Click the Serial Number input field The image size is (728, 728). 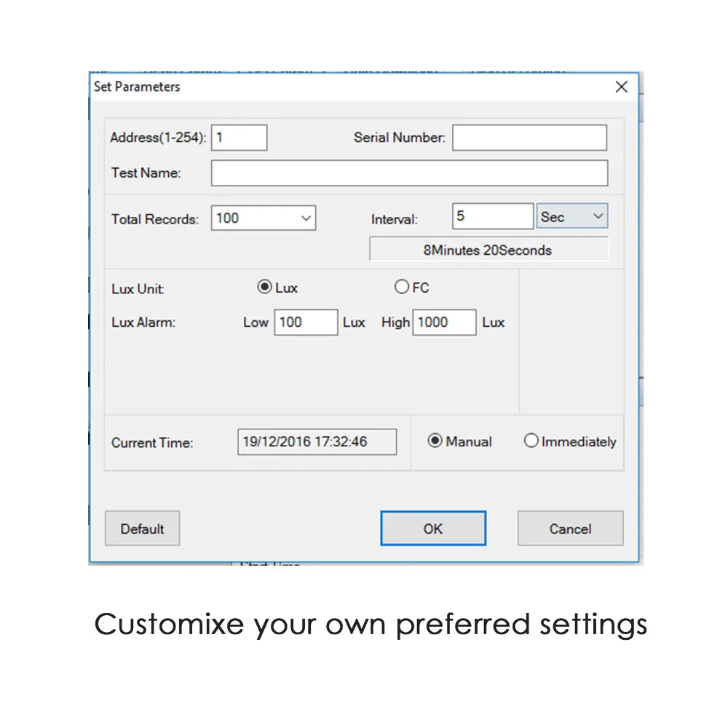tap(529, 137)
